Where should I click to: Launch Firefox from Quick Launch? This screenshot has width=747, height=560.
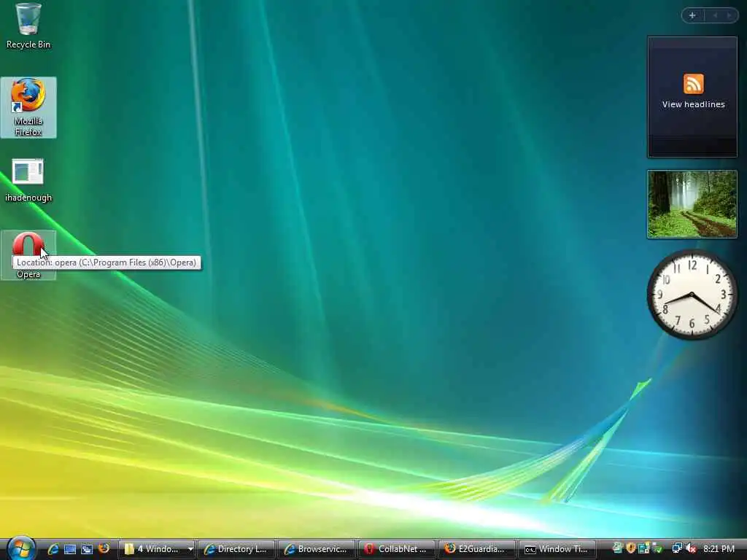coord(104,548)
